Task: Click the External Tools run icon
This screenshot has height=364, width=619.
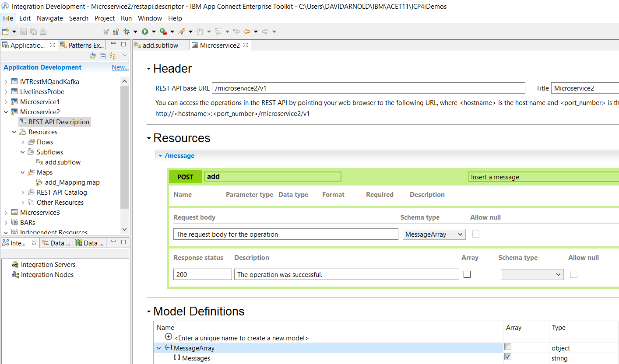Action: tap(163, 31)
